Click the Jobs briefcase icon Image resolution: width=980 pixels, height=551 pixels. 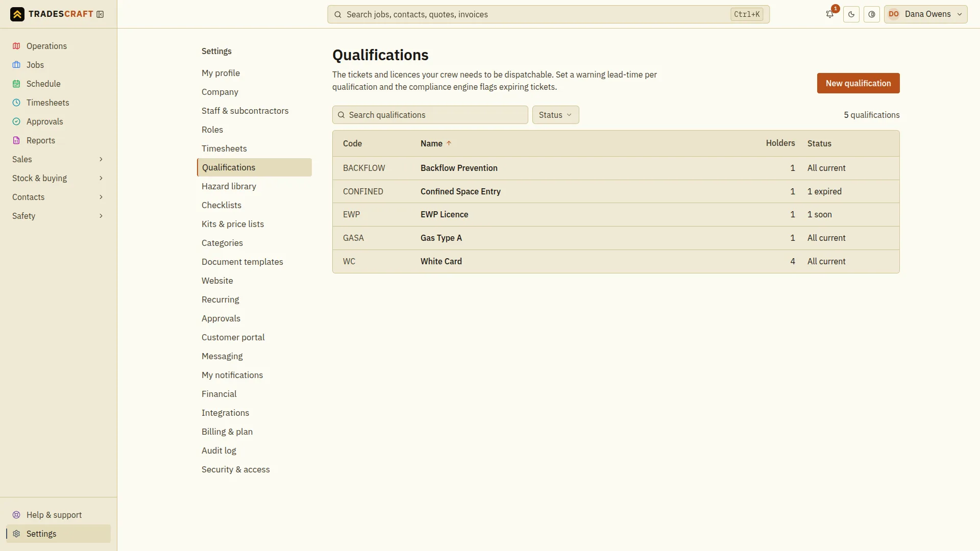click(16, 65)
